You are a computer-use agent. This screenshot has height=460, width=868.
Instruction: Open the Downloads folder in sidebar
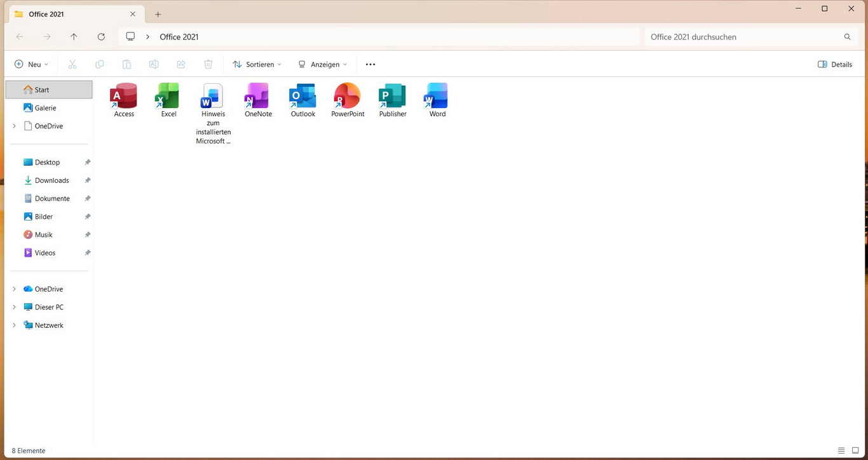coord(51,180)
